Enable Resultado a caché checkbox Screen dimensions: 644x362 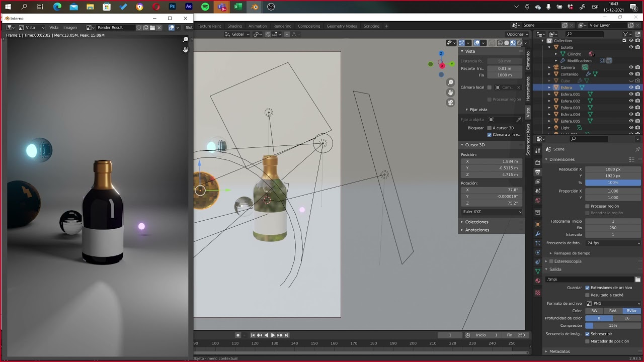coord(587,295)
